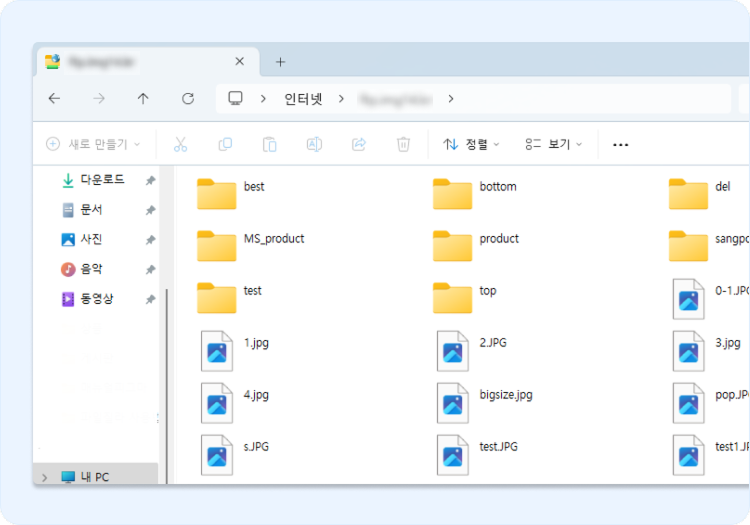Click the Rename icon in toolbar
The image size is (750, 525).
click(314, 144)
